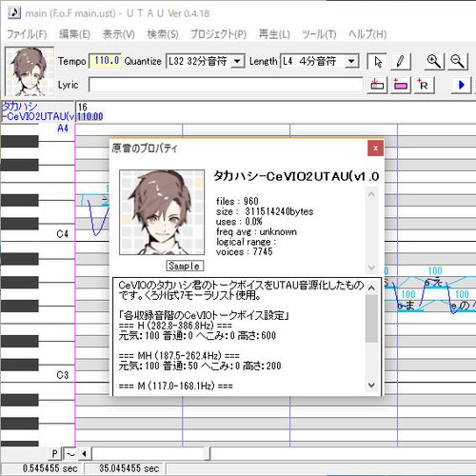The height and width of the screenshot is (476, 476).
Task: Click the horizontal scroll left arrow
Action: (x=84, y=454)
